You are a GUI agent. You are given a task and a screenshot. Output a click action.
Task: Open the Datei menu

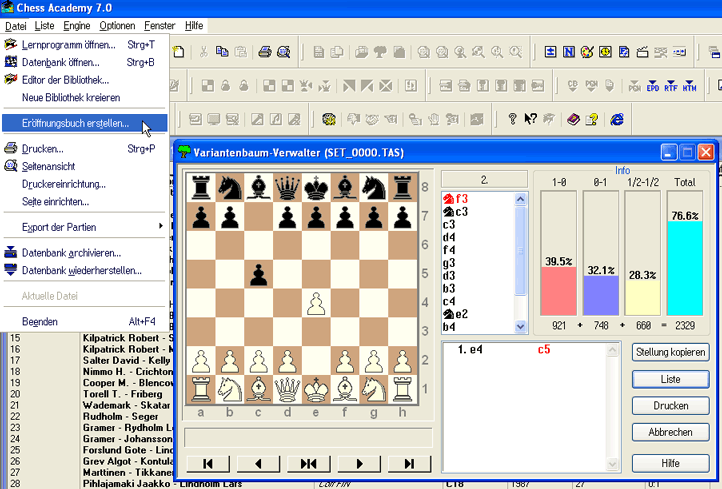click(x=15, y=26)
